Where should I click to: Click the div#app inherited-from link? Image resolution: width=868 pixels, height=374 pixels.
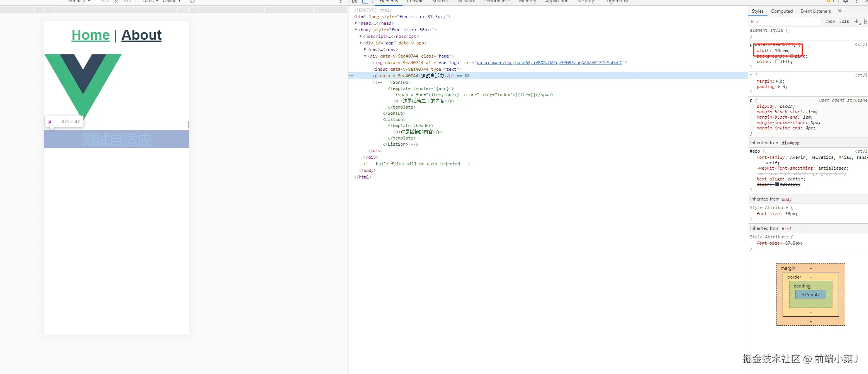pyautogui.click(x=790, y=143)
